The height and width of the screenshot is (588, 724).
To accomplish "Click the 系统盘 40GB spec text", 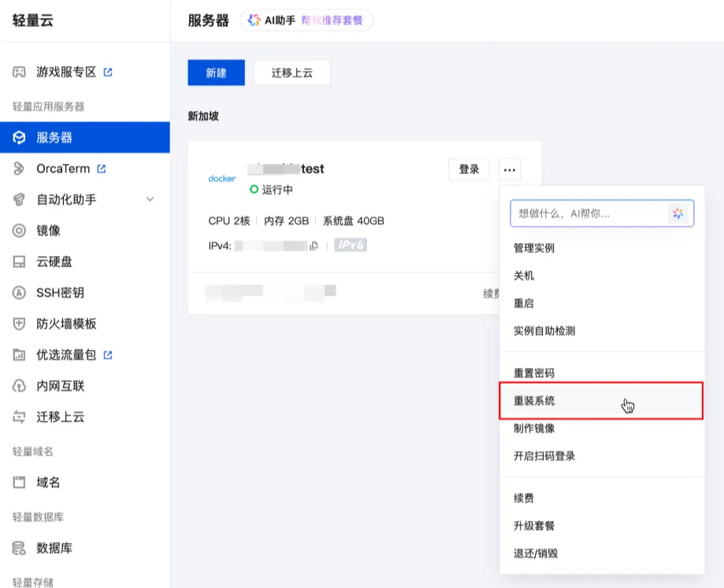I will click(354, 221).
